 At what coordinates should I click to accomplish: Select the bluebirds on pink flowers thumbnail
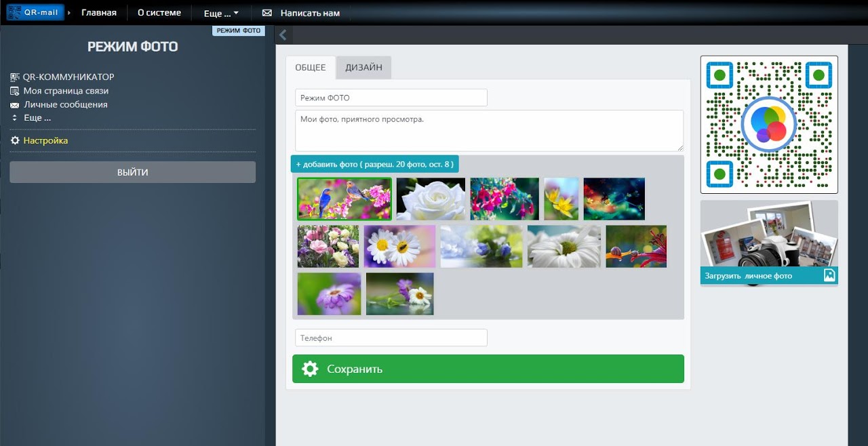tap(344, 199)
